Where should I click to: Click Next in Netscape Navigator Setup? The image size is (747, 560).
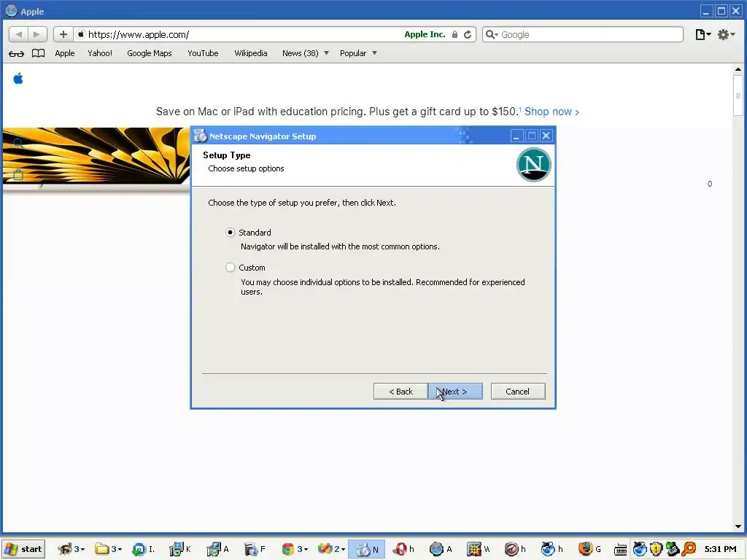[x=455, y=392]
